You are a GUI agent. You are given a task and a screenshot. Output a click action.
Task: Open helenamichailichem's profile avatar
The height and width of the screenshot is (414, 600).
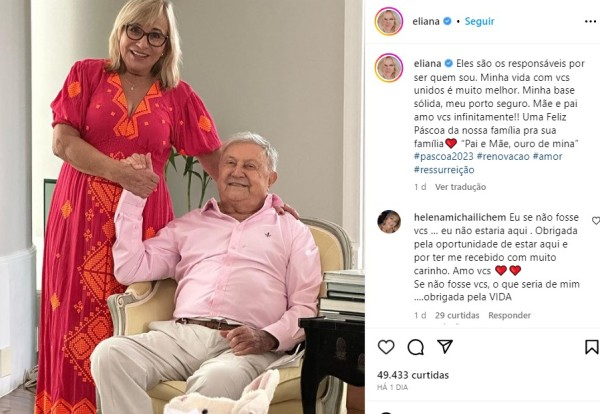(389, 222)
